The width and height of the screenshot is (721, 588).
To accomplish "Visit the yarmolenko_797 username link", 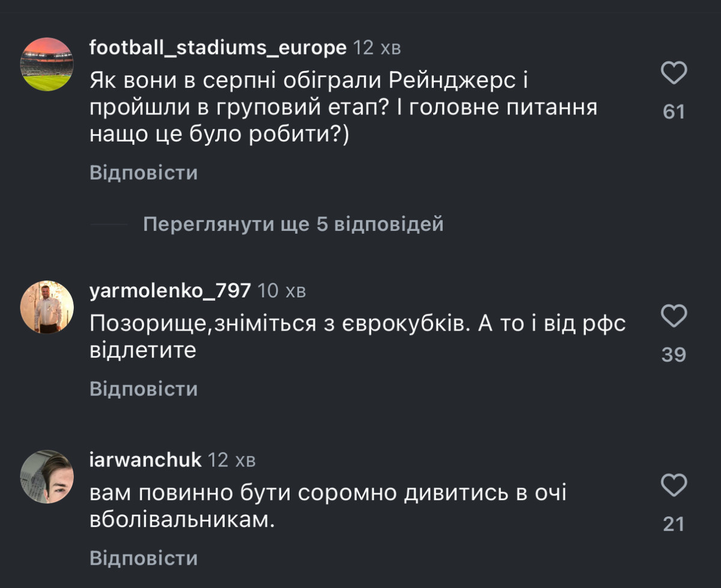I will tap(170, 291).
